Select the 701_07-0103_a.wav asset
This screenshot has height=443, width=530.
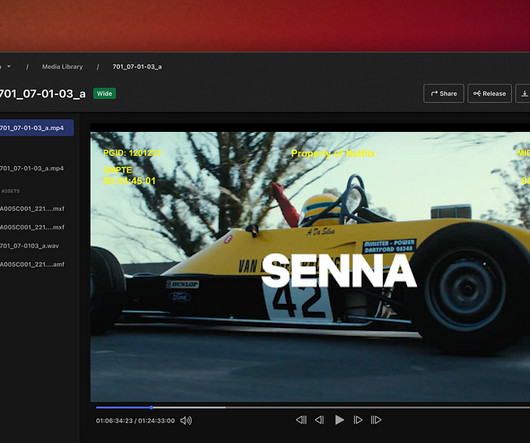coord(29,246)
